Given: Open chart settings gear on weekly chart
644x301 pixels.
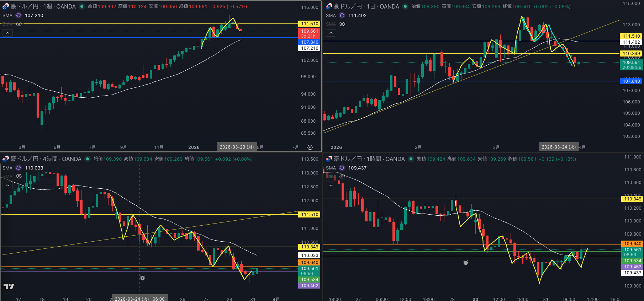Looking at the screenshot, I should [x=310, y=147].
